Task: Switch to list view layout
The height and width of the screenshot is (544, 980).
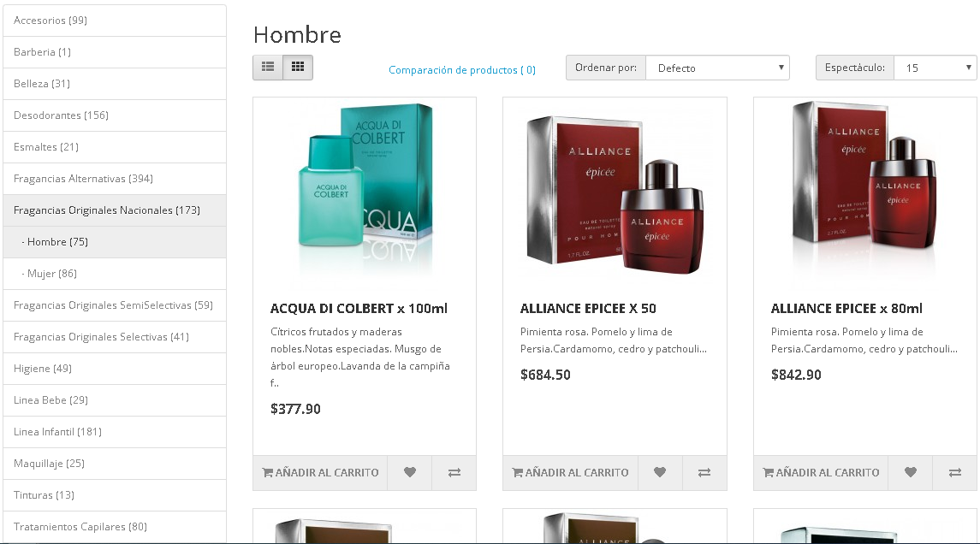Action: pos(268,68)
